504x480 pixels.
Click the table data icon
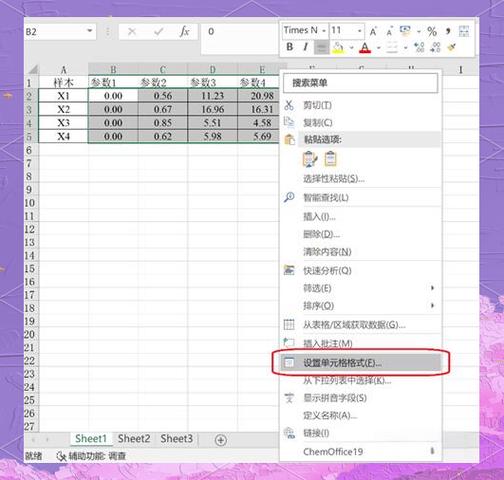click(x=289, y=324)
